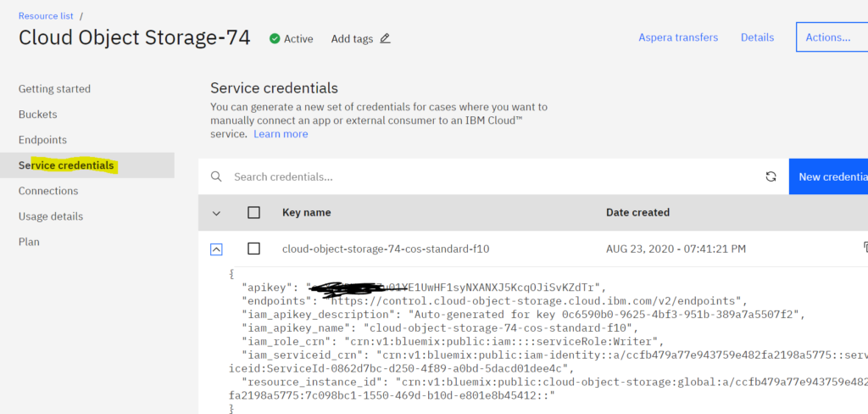The height and width of the screenshot is (414, 868).
Task: Check the box for cloud-object-storage-74-cos-standard-f10
Action: (253, 249)
